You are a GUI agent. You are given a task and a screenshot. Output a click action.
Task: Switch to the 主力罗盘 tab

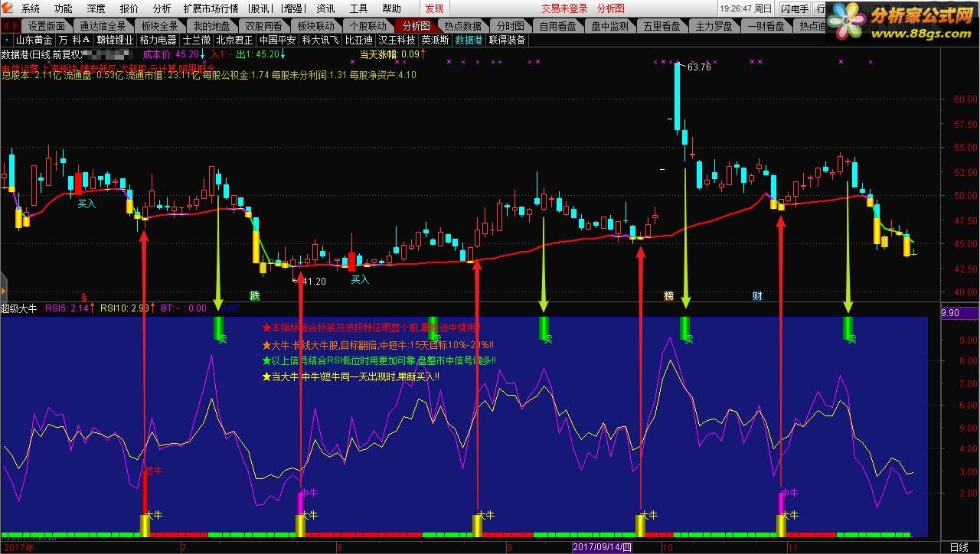tap(714, 25)
